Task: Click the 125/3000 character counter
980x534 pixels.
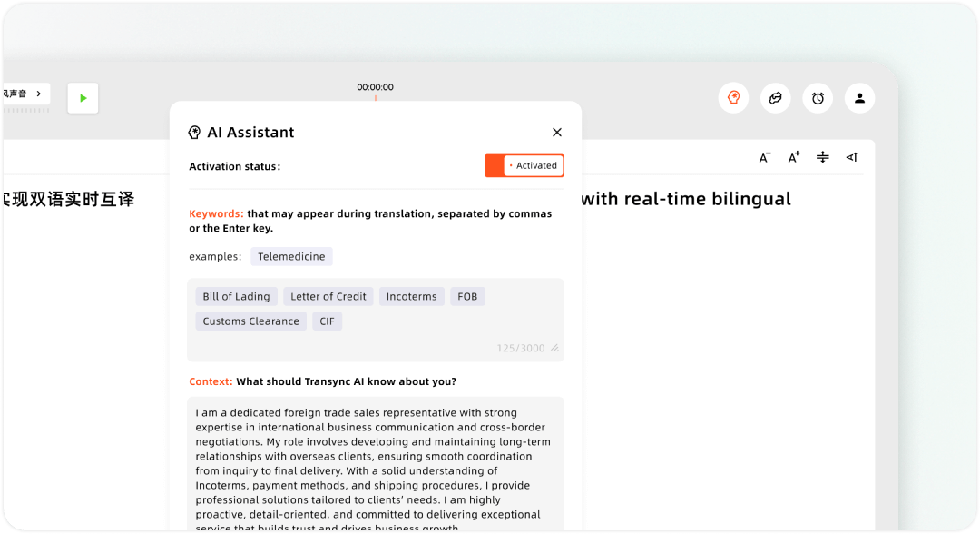Action: (521, 349)
